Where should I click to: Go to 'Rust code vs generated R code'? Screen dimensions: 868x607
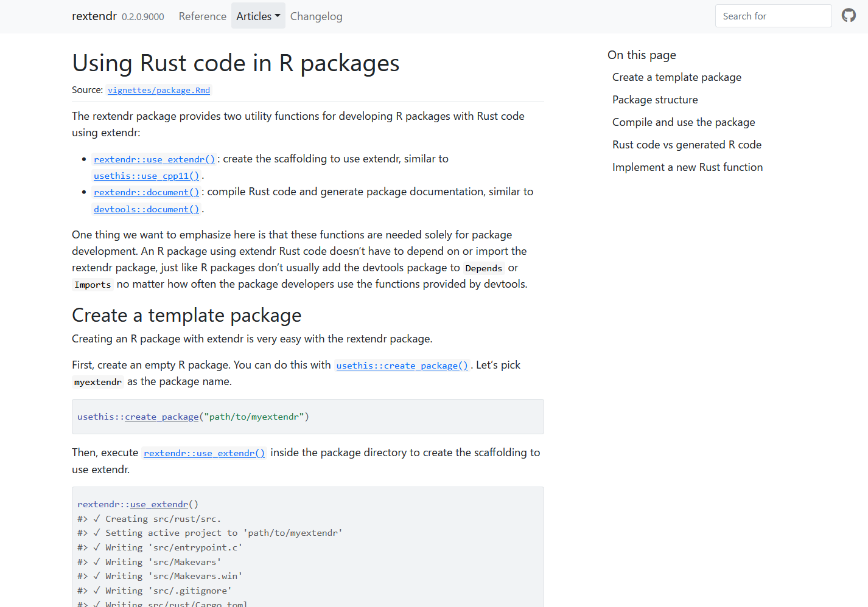point(687,145)
